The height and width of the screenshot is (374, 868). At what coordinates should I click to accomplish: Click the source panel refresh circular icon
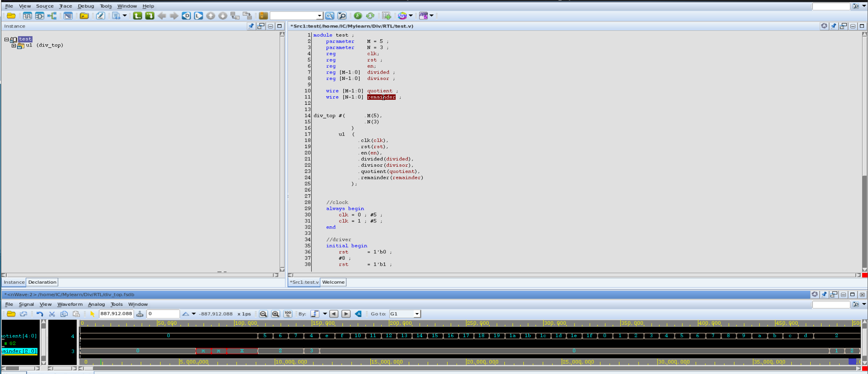coord(824,26)
